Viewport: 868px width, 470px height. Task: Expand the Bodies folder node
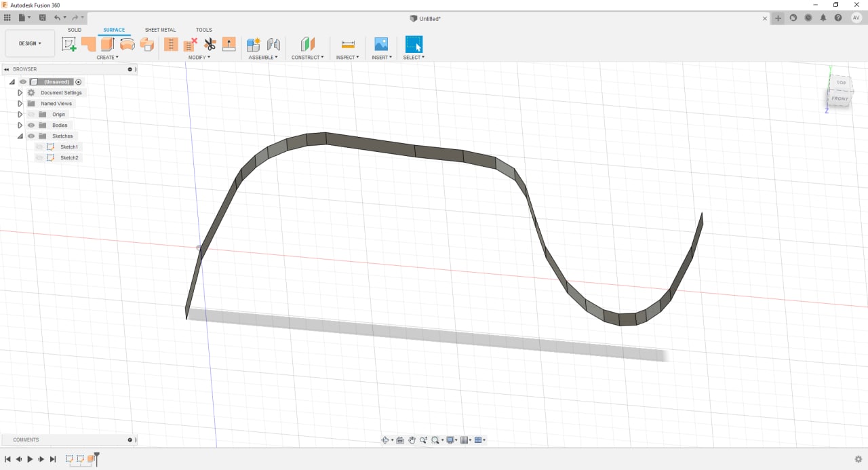pyautogui.click(x=20, y=125)
